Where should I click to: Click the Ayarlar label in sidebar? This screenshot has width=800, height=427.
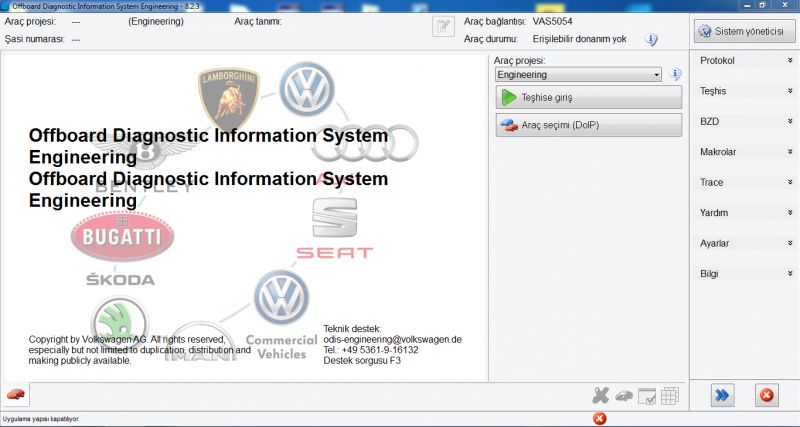pyautogui.click(x=714, y=243)
